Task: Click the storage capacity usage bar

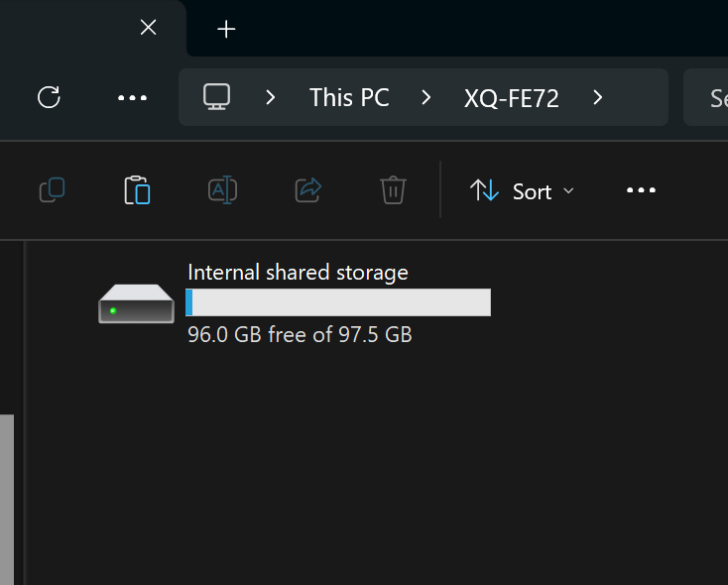Action: pos(338,302)
